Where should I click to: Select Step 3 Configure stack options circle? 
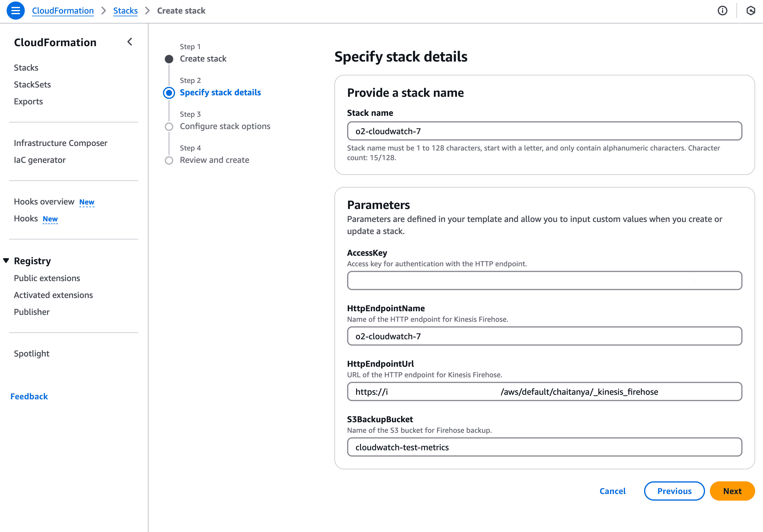[169, 127]
